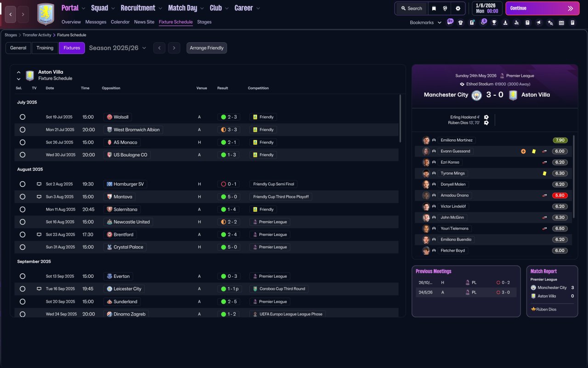Click the goal icon next to Erling Haaland

point(486,117)
